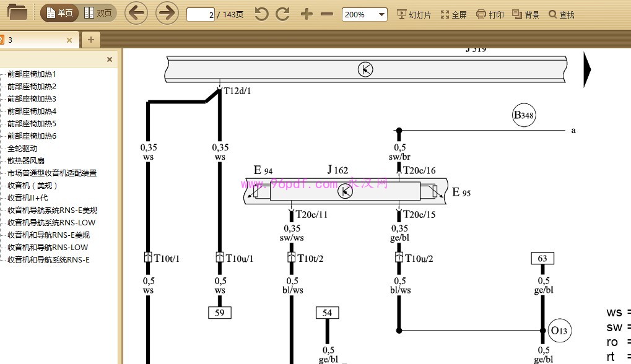Switch to single page view (单页)

(x=59, y=13)
